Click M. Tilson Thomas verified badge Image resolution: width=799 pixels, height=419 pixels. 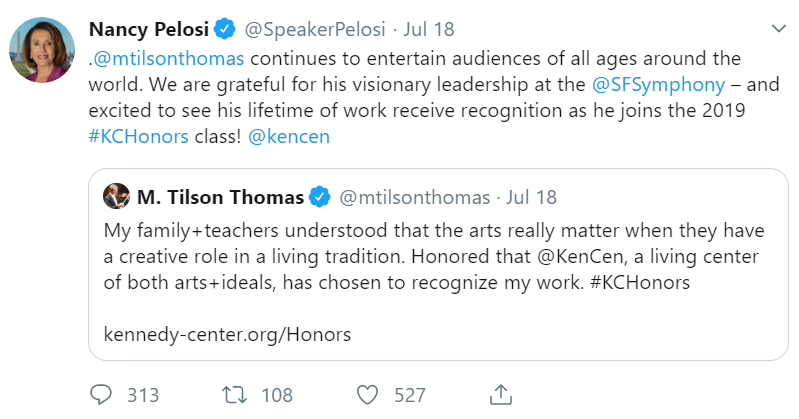(319, 197)
